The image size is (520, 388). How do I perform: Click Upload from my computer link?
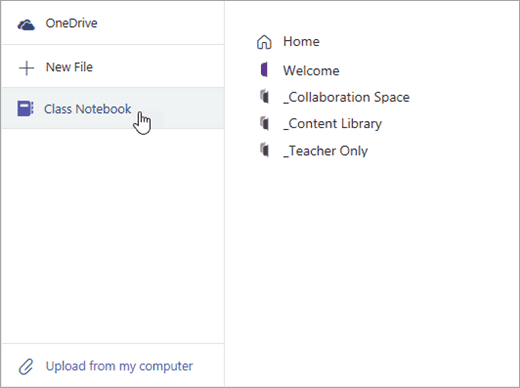click(119, 366)
